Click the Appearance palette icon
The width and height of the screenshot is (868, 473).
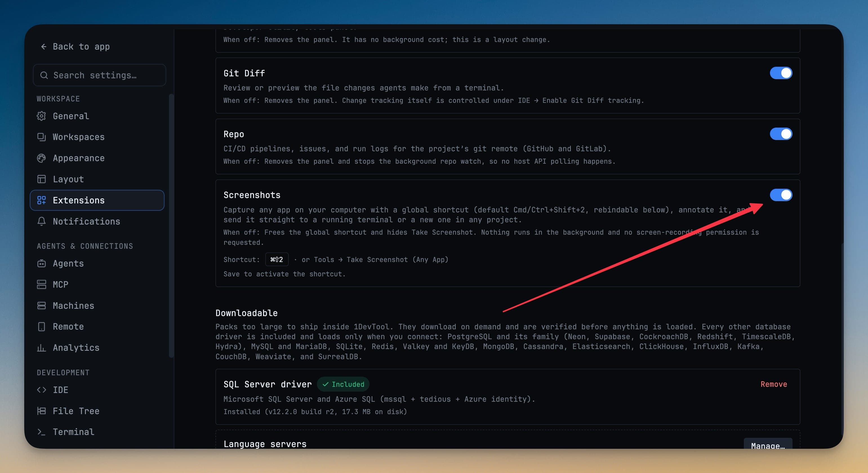41,158
